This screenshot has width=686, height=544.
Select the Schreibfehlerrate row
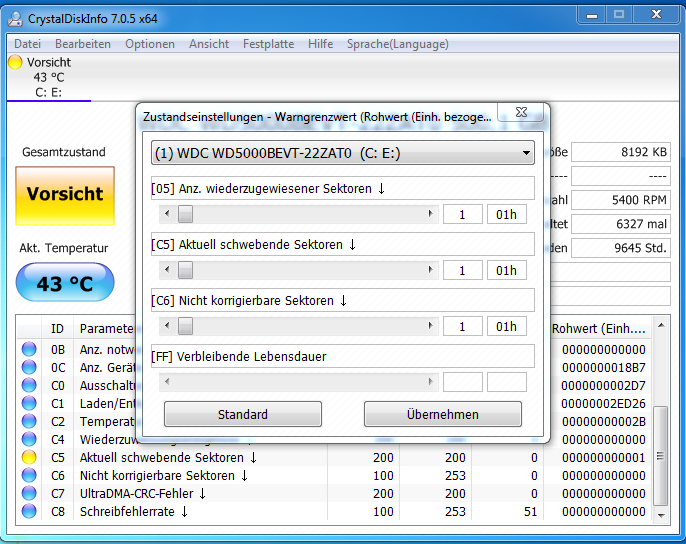[x=334, y=511]
